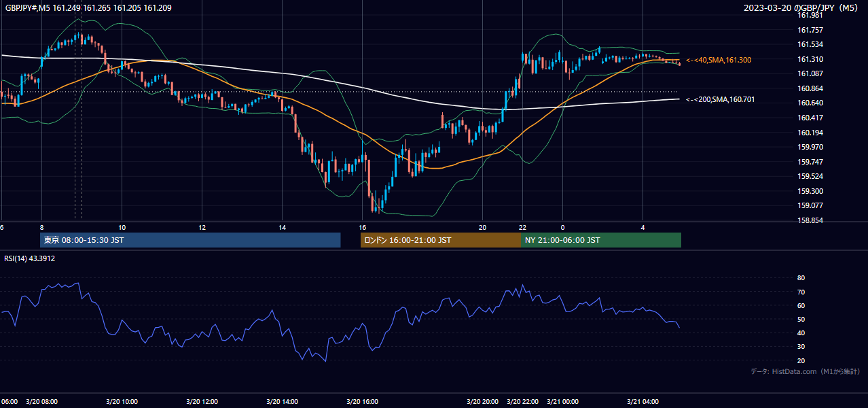
Task: Click the HistData.com data source credit
Action: click(805, 371)
